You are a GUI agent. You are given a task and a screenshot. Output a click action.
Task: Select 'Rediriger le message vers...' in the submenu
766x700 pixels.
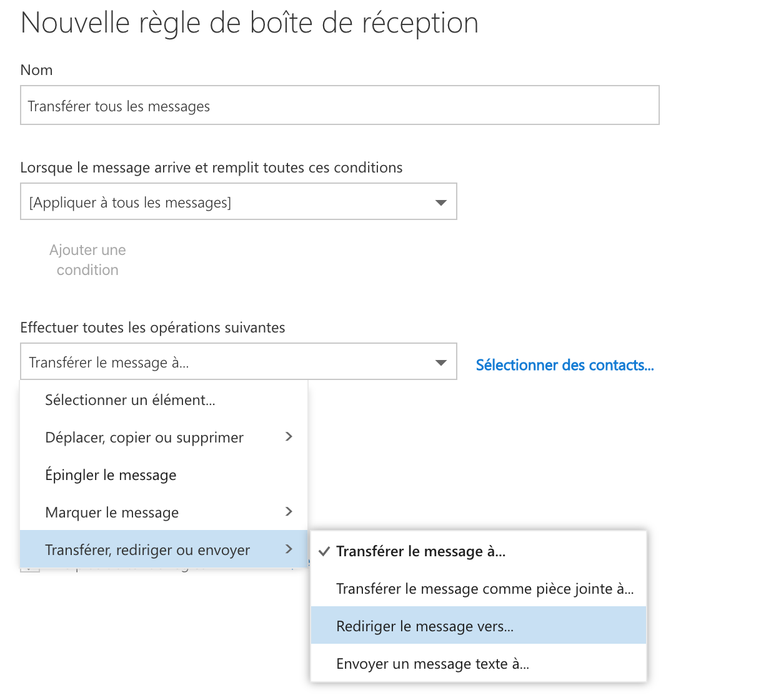pos(425,625)
